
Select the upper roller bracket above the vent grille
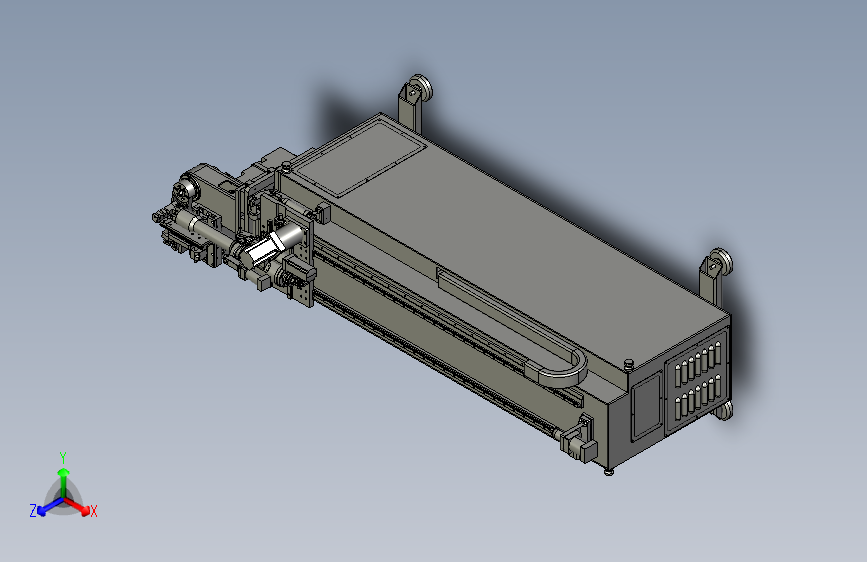click(x=715, y=277)
